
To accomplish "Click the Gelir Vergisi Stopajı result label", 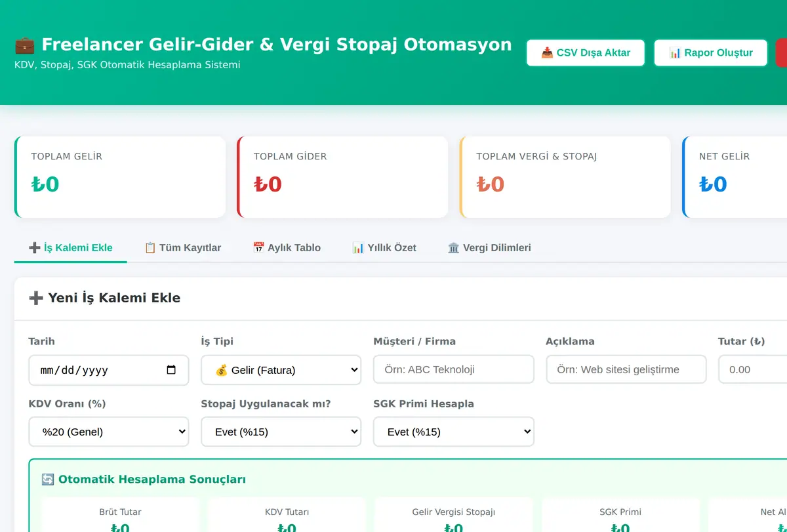I will pyautogui.click(x=453, y=512).
